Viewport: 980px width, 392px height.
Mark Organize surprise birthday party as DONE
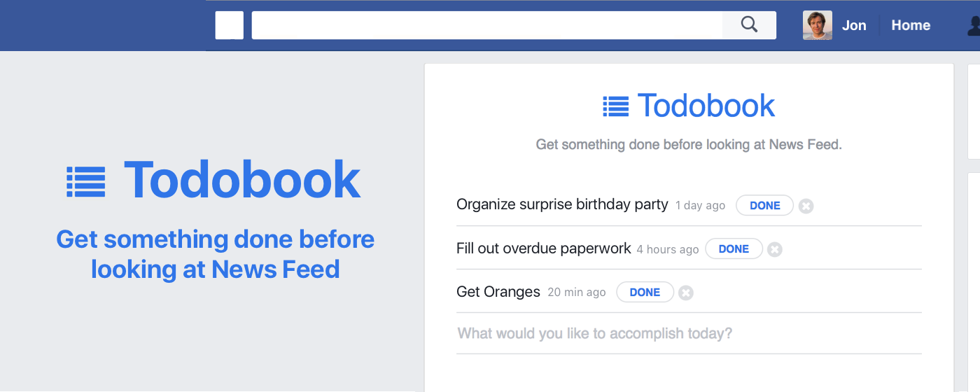(764, 206)
